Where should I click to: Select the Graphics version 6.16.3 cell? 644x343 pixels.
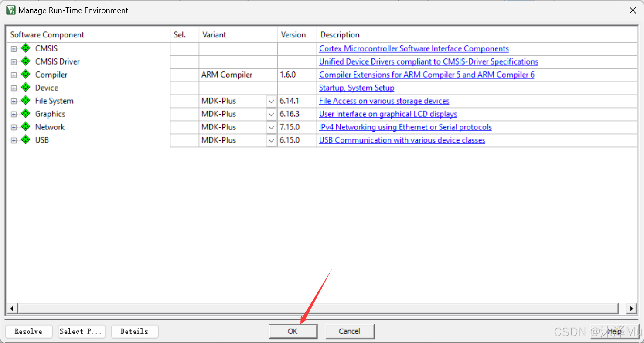coord(297,114)
